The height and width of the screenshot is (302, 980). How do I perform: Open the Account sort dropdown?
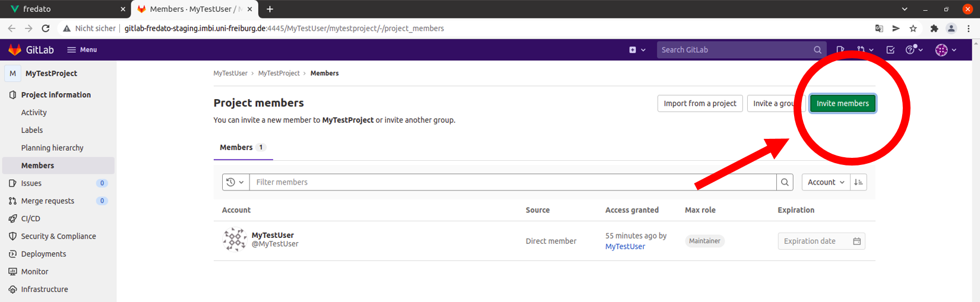click(x=826, y=182)
